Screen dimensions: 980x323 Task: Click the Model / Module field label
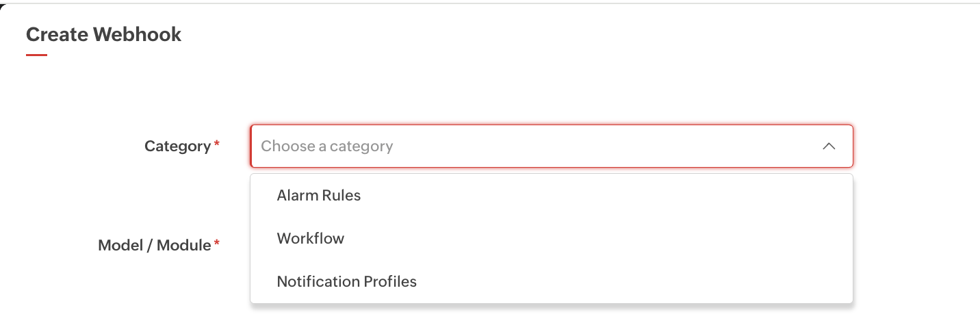coord(155,245)
